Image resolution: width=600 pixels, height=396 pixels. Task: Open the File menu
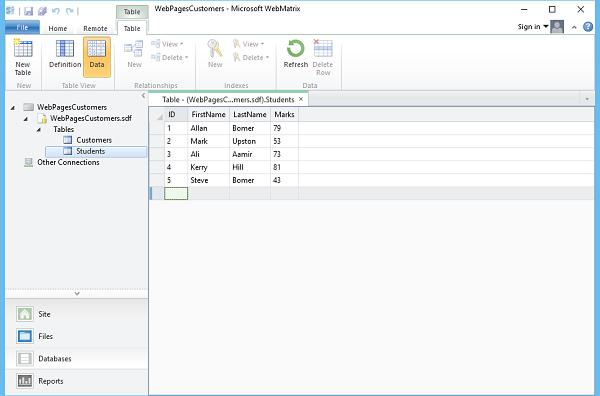point(22,28)
